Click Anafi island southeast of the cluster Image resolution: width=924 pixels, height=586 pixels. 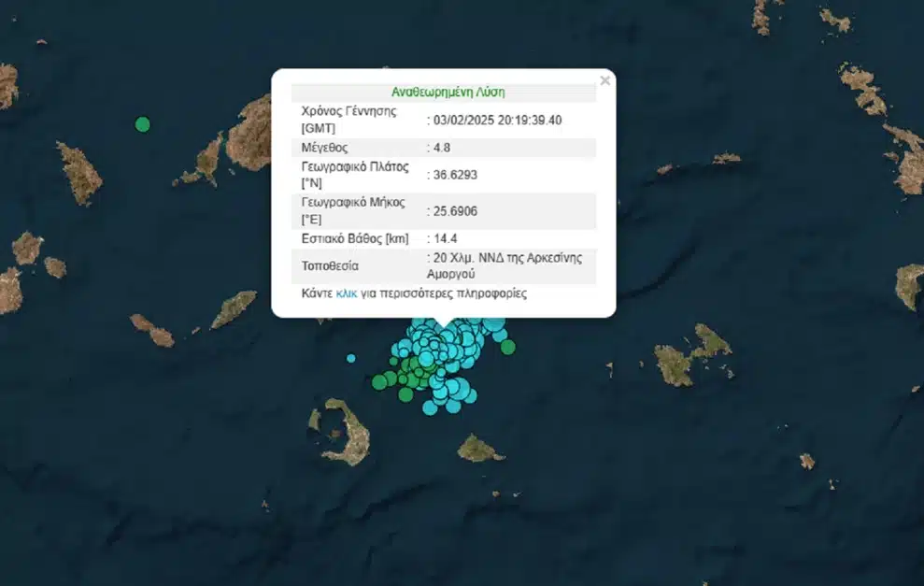pos(479,450)
